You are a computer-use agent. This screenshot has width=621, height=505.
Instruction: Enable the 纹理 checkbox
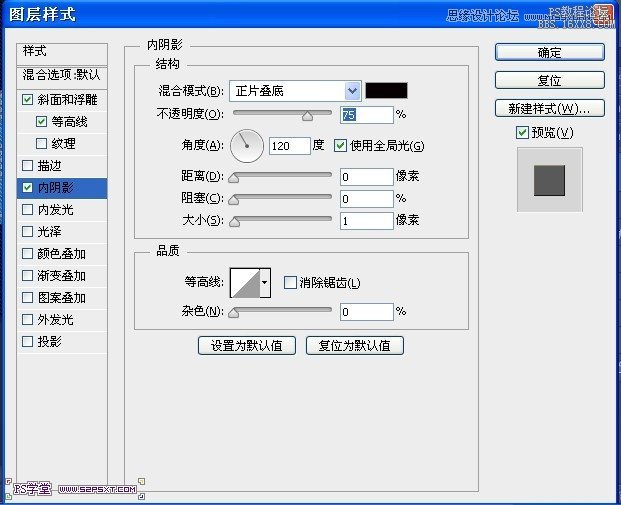pos(41,143)
